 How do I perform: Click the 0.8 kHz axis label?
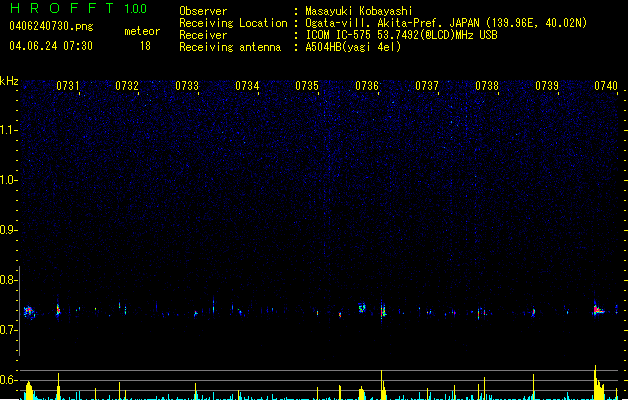(8, 280)
